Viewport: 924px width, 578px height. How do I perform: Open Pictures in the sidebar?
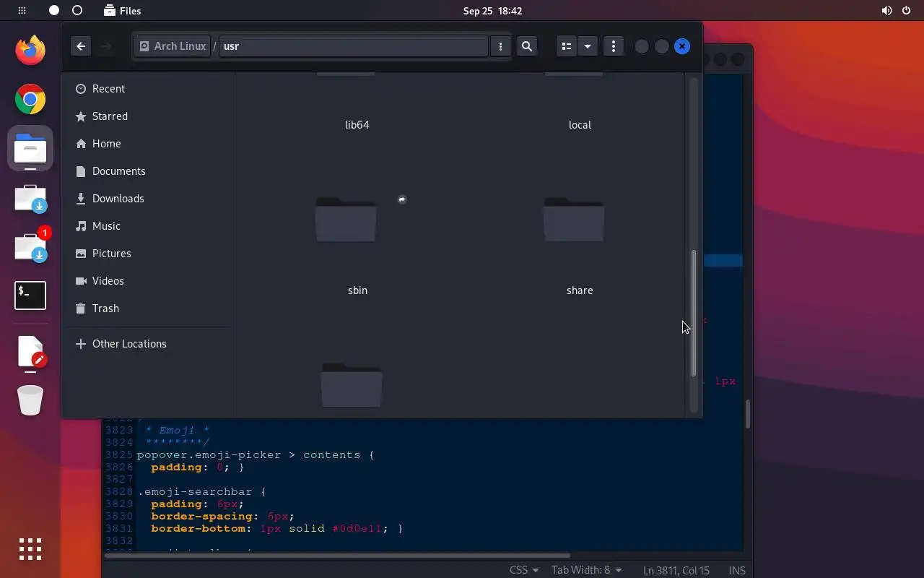(x=150, y=254)
